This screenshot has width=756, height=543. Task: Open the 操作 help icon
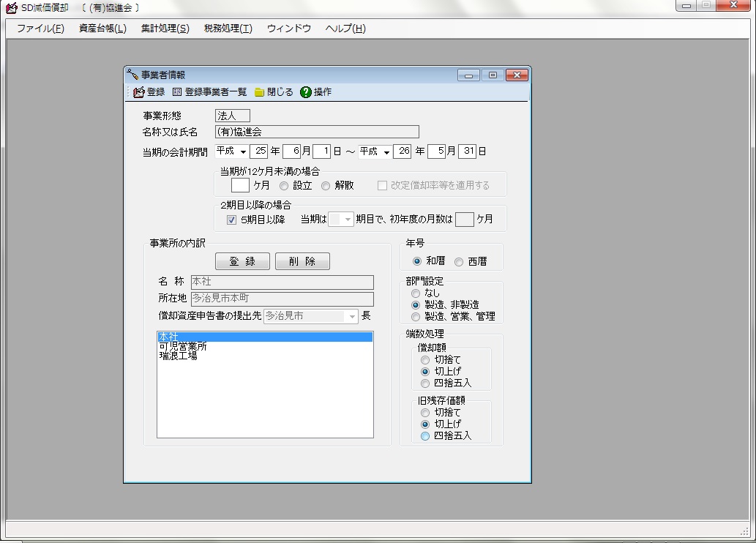coord(306,92)
